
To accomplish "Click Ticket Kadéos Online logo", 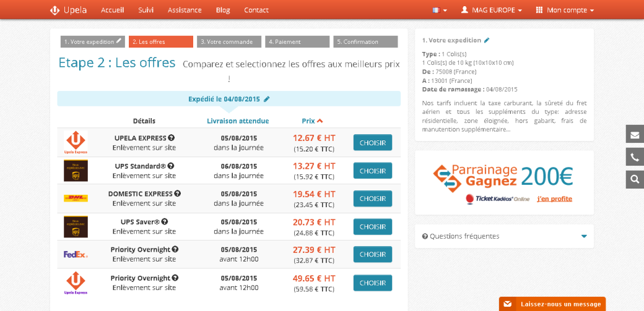I will [497, 199].
